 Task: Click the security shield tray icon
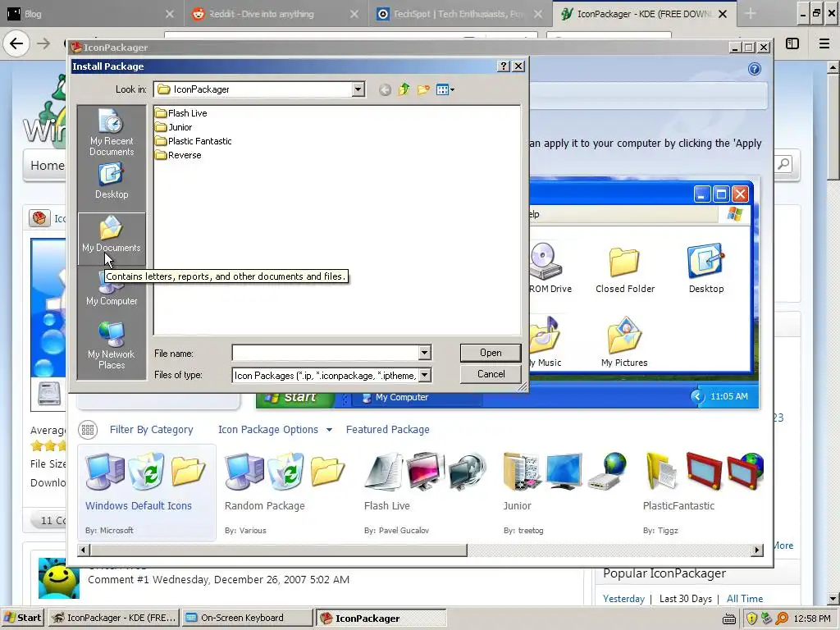point(751,619)
